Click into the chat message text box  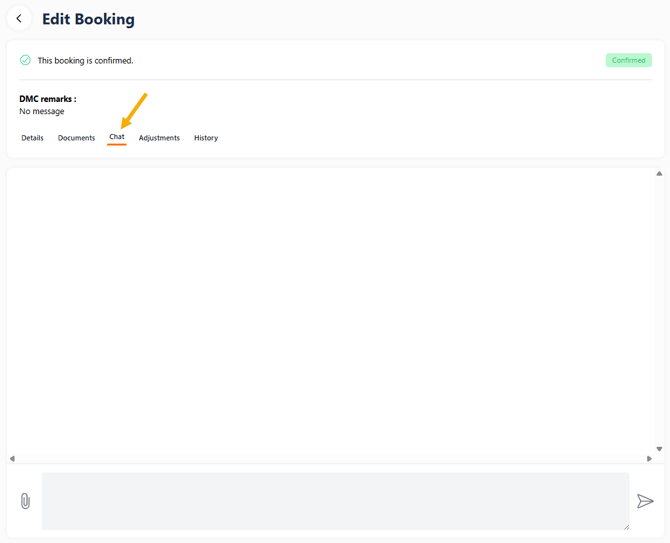(335, 501)
